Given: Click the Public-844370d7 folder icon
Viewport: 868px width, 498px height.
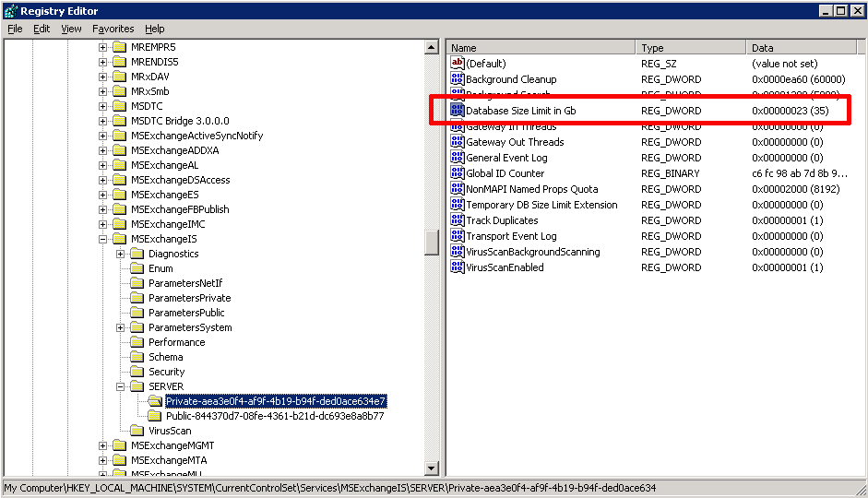Looking at the screenshot, I should pyautogui.click(x=155, y=416).
